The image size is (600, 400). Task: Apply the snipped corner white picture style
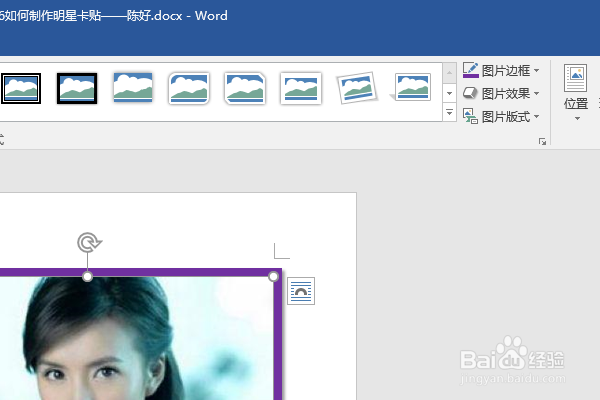(x=245, y=88)
